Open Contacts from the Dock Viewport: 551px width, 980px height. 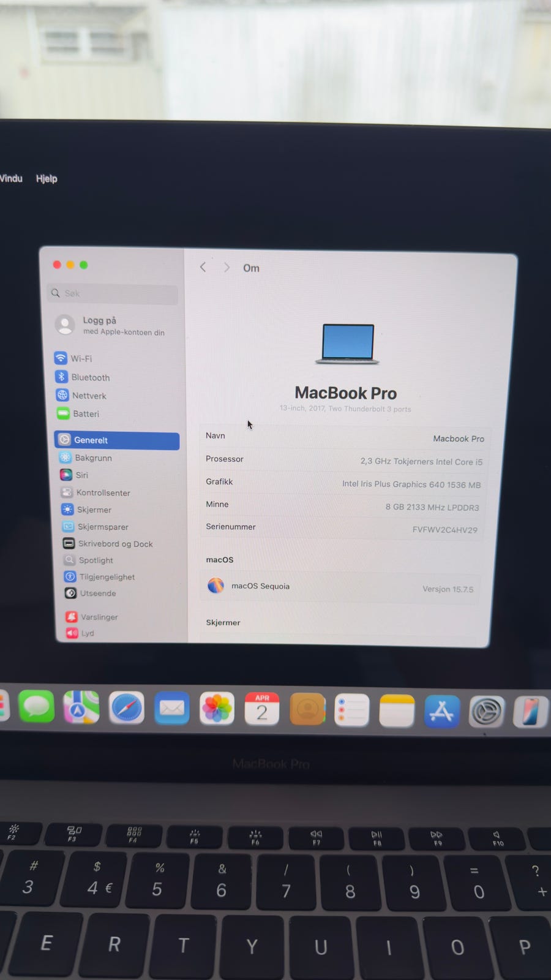(307, 710)
